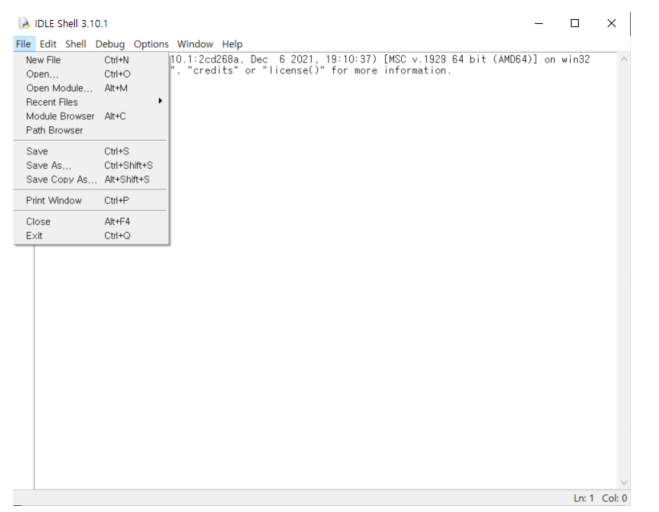Click Save Copy As... menu item

91,179
